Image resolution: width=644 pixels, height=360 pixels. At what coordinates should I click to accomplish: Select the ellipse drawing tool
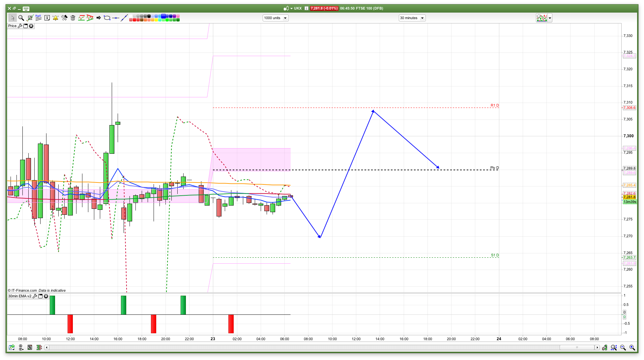pos(107,18)
